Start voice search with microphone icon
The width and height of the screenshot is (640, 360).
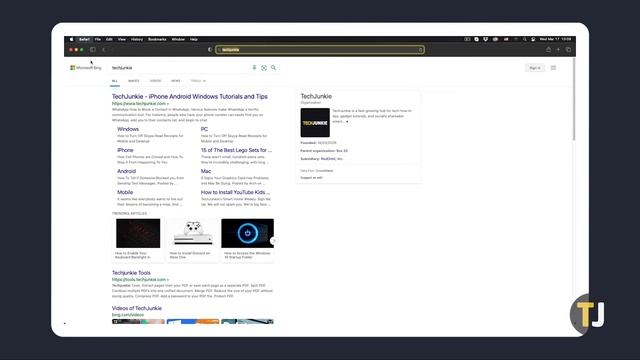[254, 68]
